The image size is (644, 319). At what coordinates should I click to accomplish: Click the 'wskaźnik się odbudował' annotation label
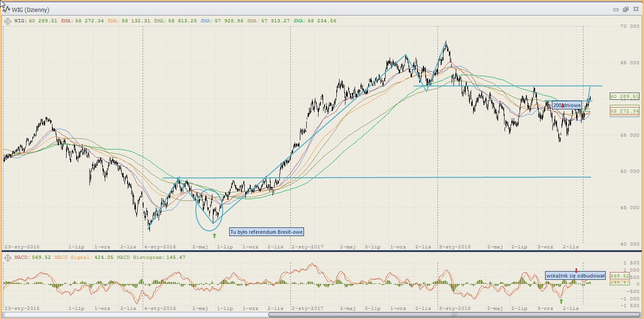coord(575,275)
